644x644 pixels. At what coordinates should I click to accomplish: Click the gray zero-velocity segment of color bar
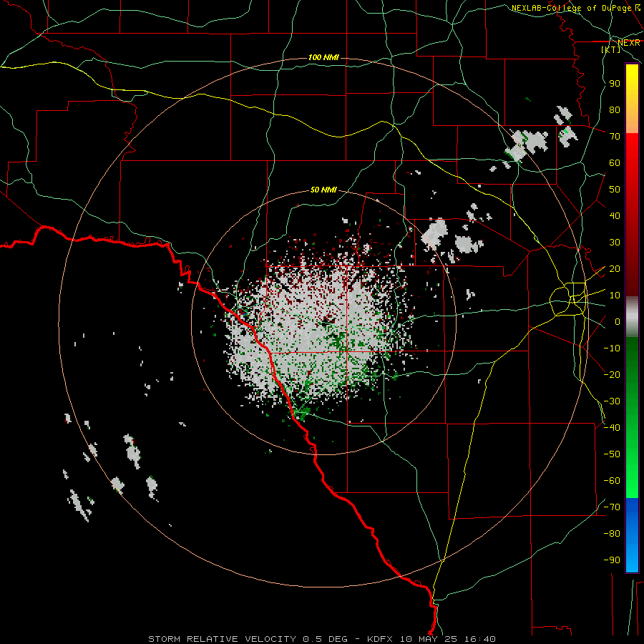[632, 317]
